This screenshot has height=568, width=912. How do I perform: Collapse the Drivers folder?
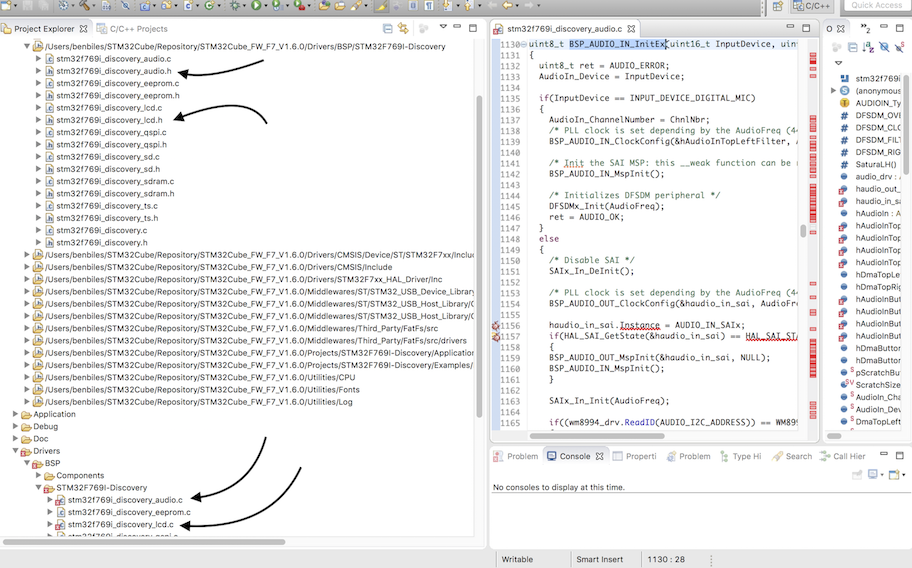[15, 451]
